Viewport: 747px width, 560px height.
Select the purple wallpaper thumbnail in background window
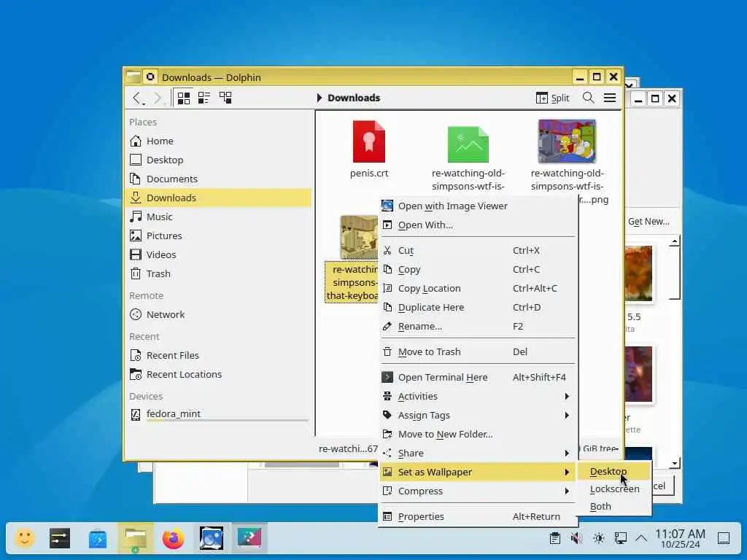click(x=638, y=374)
